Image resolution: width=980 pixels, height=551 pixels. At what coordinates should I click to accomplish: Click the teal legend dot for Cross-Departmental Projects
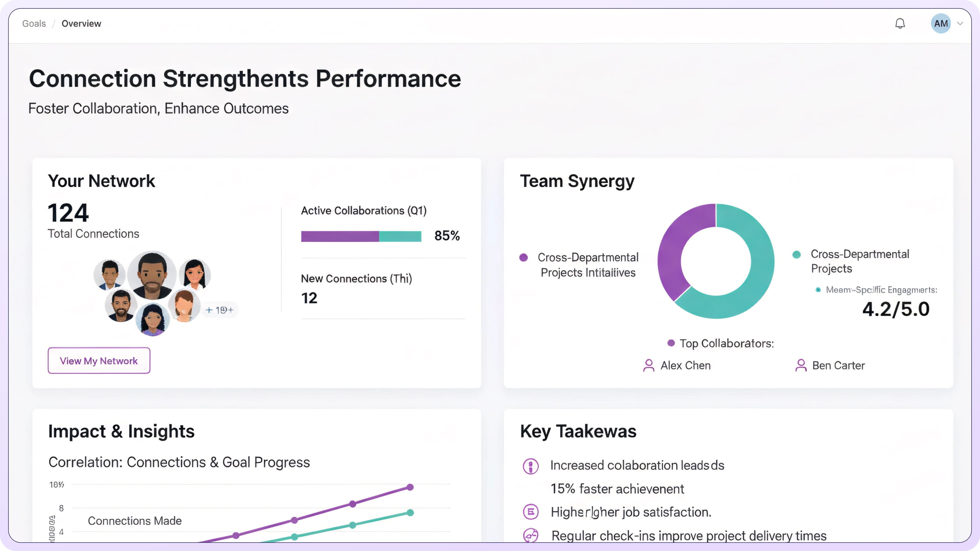pyautogui.click(x=796, y=254)
